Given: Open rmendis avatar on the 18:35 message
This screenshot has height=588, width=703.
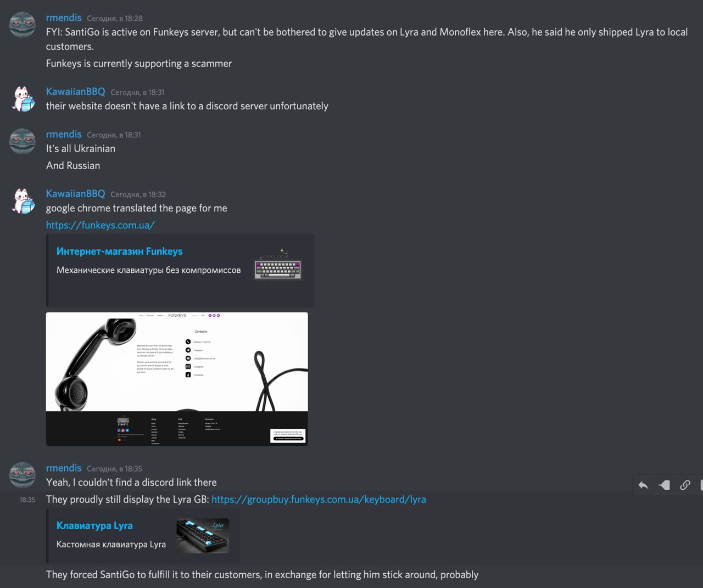Looking at the screenshot, I should pos(23,475).
